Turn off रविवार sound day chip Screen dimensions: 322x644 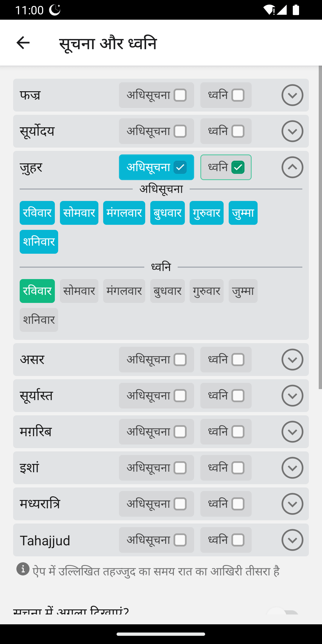point(37,291)
